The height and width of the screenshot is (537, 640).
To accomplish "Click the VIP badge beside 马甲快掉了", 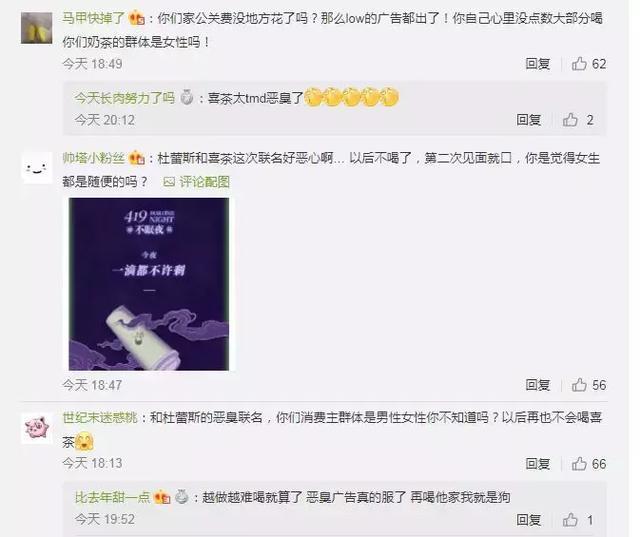I will (137, 19).
